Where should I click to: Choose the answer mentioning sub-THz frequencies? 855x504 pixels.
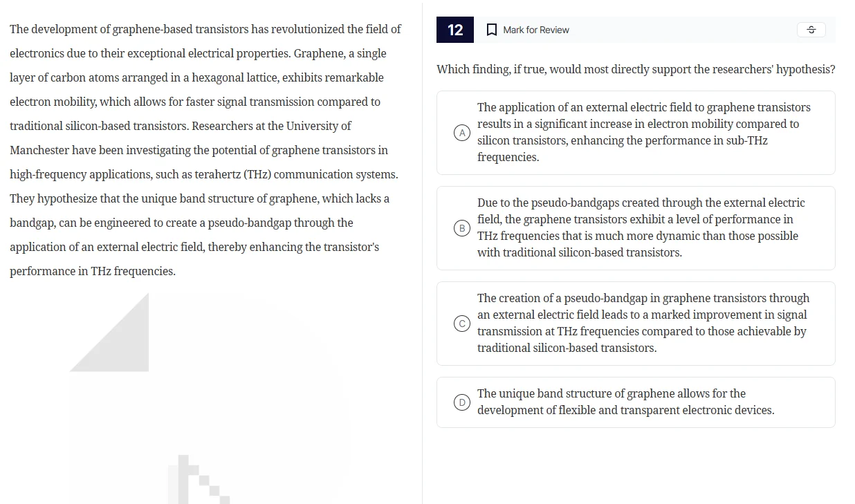pyautogui.click(x=643, y=133)
